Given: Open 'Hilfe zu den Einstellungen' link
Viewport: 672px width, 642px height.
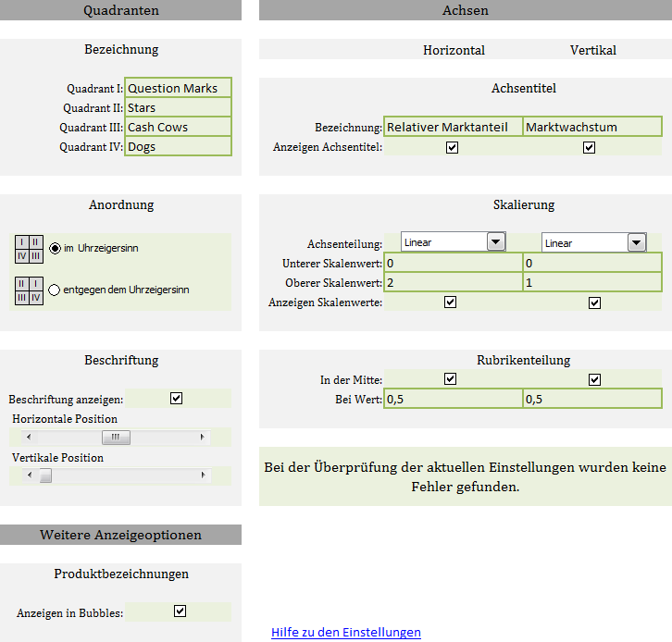Looking at the screenshot, I should [345, 633].
